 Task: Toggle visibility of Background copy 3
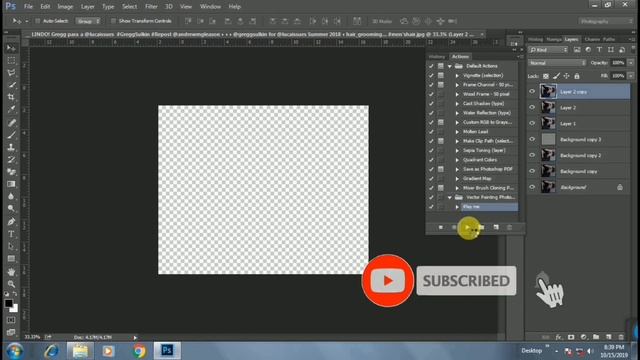[532, 139]
